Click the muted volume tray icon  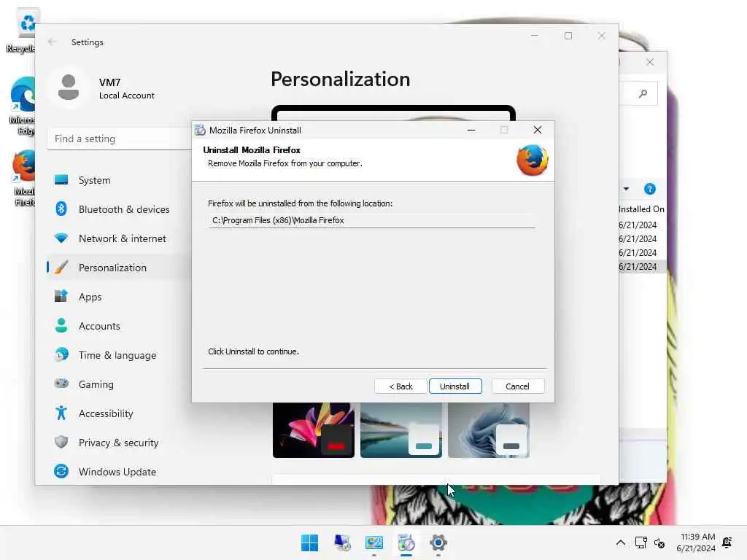pos(659,542)
